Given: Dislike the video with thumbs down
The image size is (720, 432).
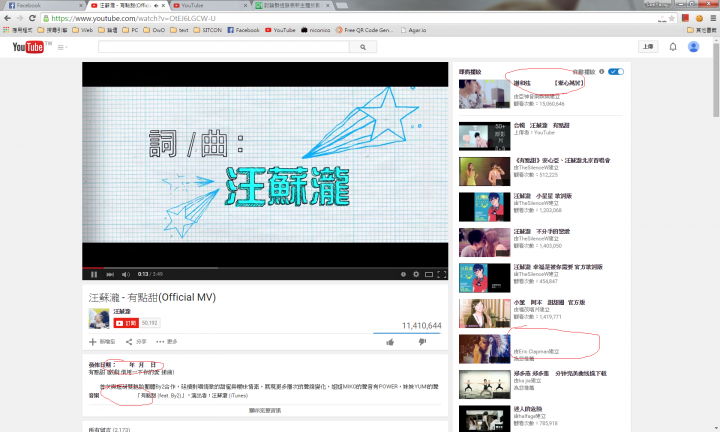Looking at the screenshot, I should click(422, 342).
